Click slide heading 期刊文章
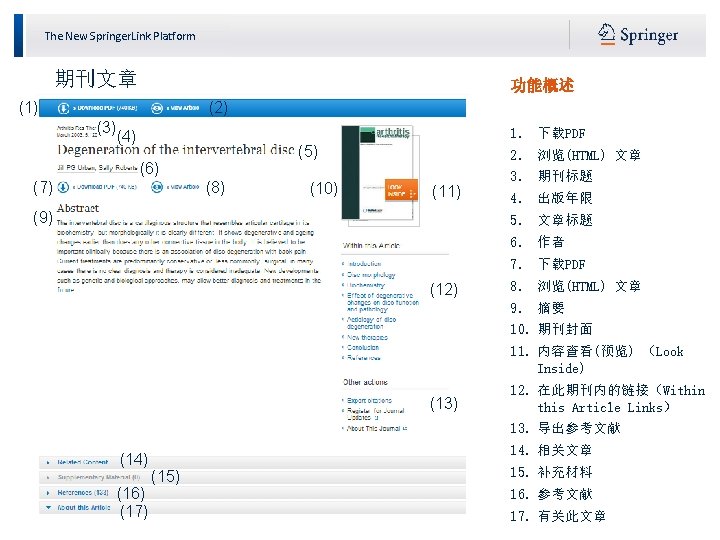Viewport: 720px width, 540px height. click(96, 79)
